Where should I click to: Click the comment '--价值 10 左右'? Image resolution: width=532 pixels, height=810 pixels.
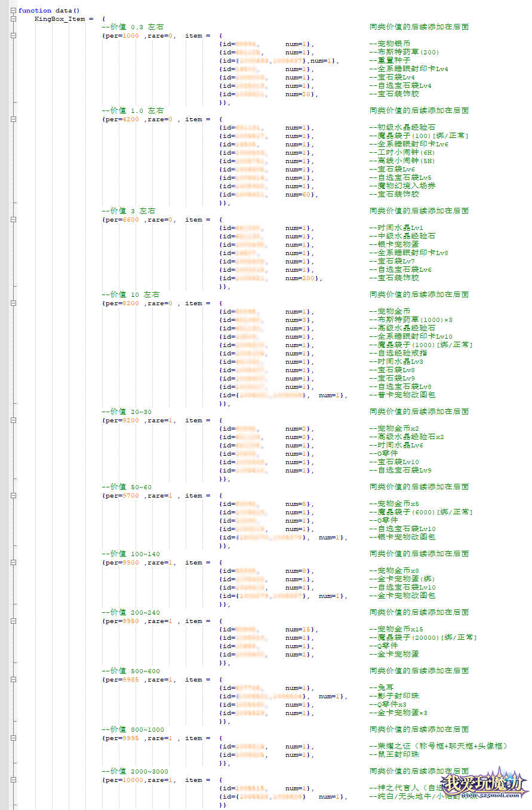pyautogui.click(x=131, y=294)
